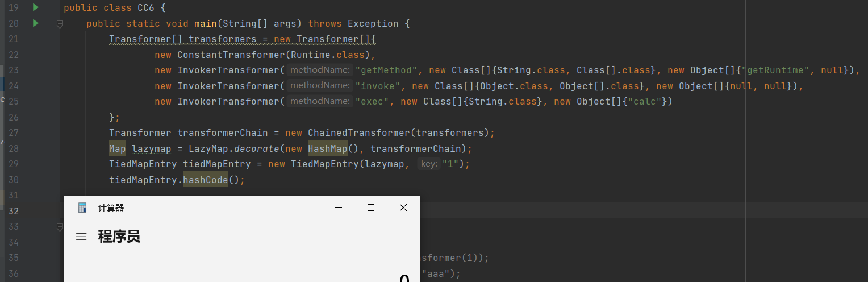Click the methodName hint on line 23
This screenshot has width=868, height=282.
coord(319,70)
